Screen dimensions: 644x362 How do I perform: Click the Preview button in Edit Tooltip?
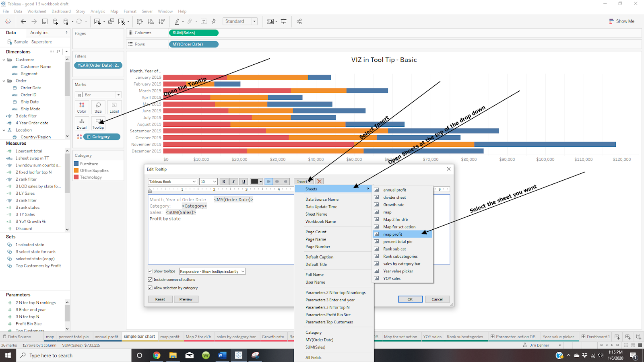[186, 299]
